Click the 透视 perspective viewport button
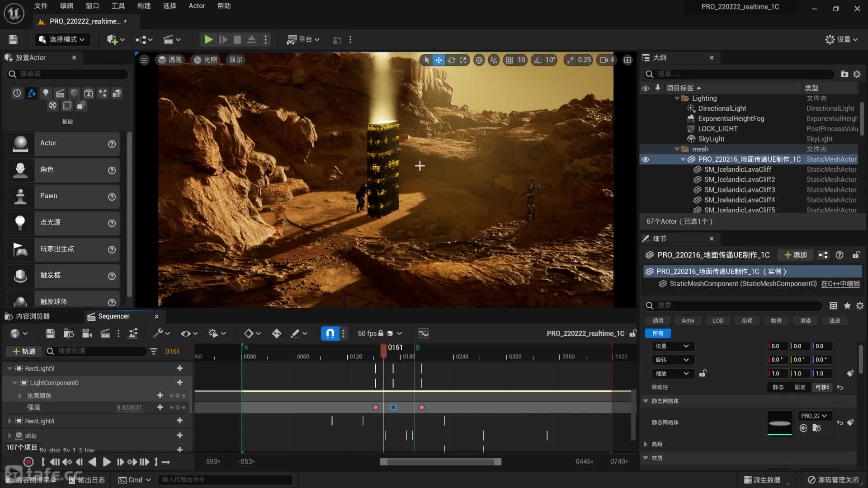 tap(170, 60)
